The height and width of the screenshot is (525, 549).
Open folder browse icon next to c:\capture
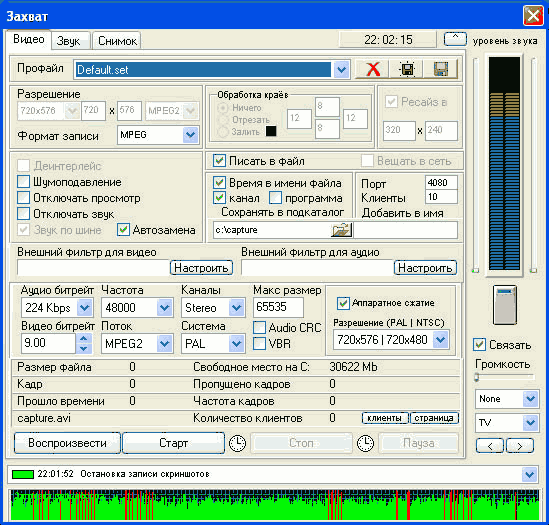(x=341, y=230)
